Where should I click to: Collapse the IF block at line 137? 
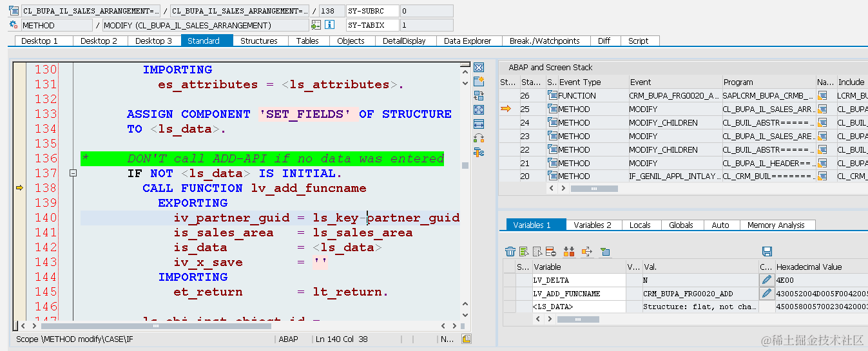coord(73,173)
